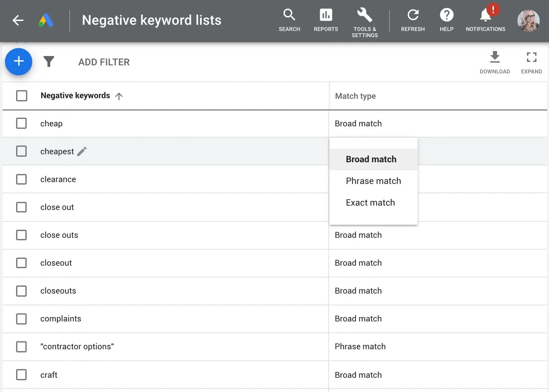Expand the table to full screen
The image size is (549, 392).
pyautogui.click(x=531, y=62)
